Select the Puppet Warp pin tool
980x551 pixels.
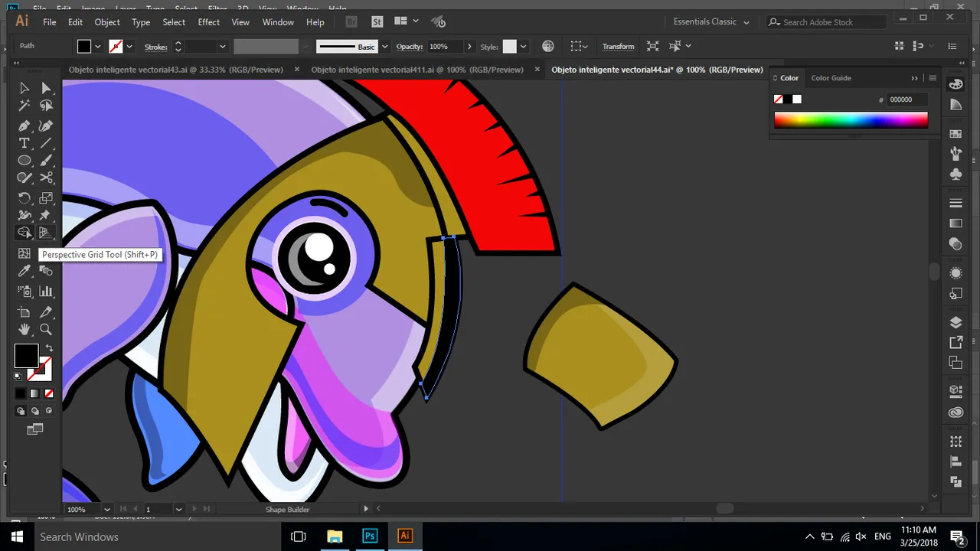[47, 216]
